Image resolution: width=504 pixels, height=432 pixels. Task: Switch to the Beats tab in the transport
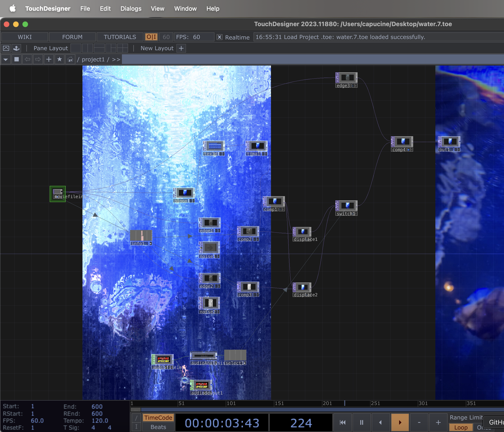pyautogui.click(x=158, y=427)
